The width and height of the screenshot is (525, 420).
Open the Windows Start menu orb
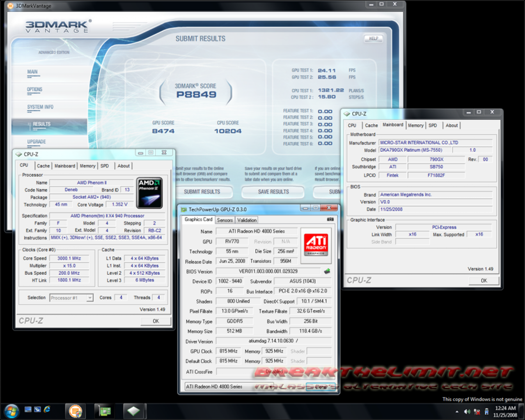coord(11,411)
